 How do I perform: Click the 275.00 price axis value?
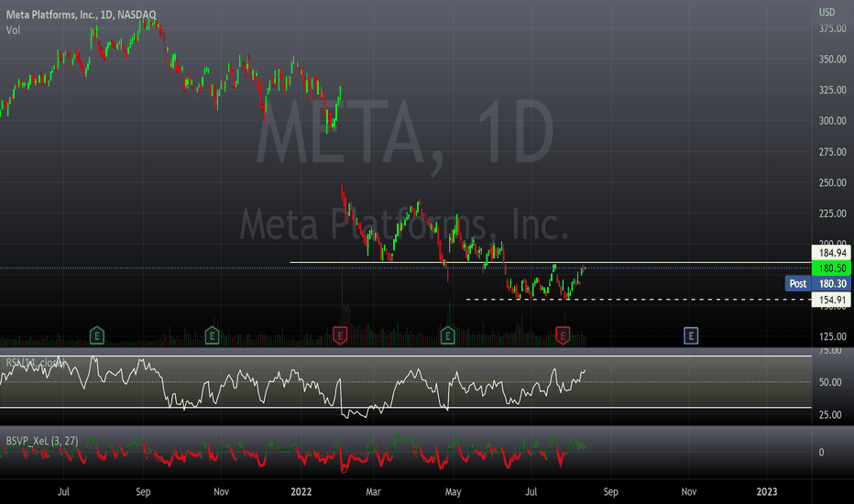click(x=833, y=151)
